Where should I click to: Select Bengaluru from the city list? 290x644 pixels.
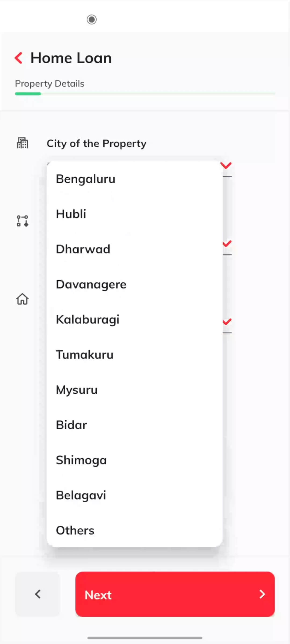86,179
